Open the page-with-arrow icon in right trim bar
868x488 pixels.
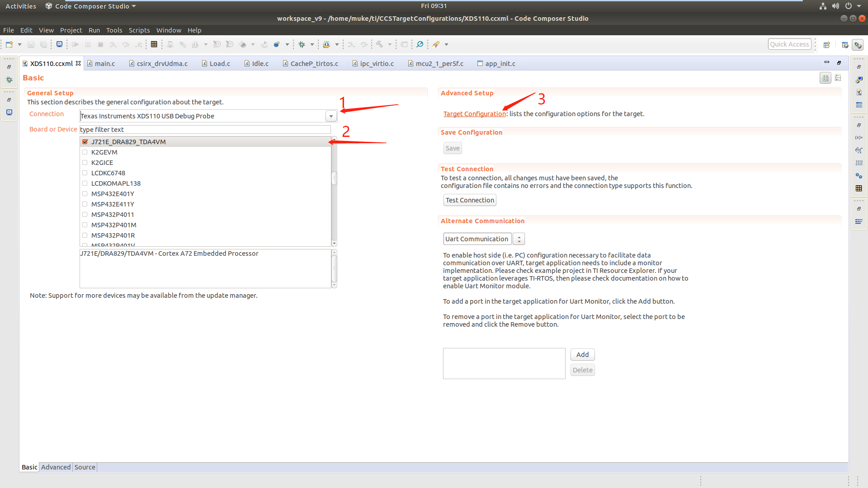tap(859, 92)
